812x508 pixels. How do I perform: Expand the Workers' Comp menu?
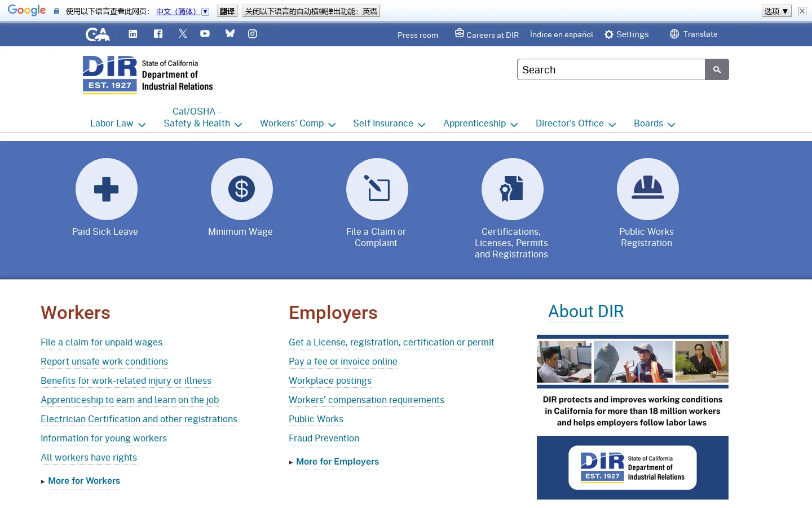298,124
